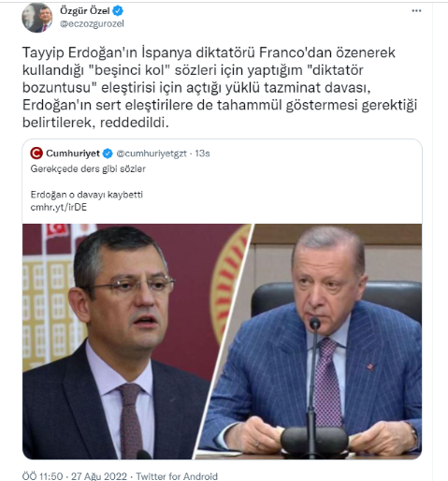Open the cmhr.yt/irDE short link
The height and width of the screenshot is (481, 448).
coord(59,207)
